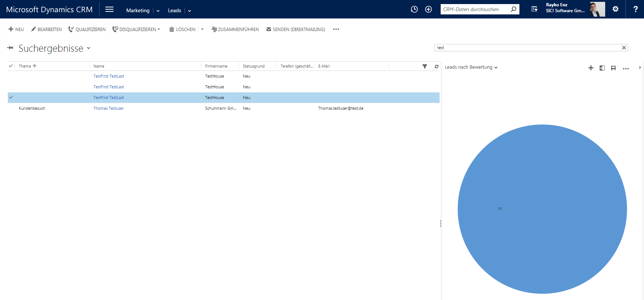Screen dimensions: 644x300
Task: Open advanced find icon in top bar
Action: 535,9
